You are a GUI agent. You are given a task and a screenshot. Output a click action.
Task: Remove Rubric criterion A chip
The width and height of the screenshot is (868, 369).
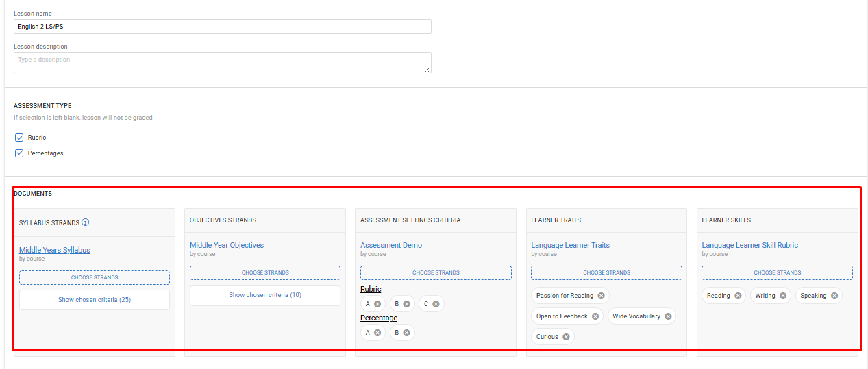[x=377, y=304]
